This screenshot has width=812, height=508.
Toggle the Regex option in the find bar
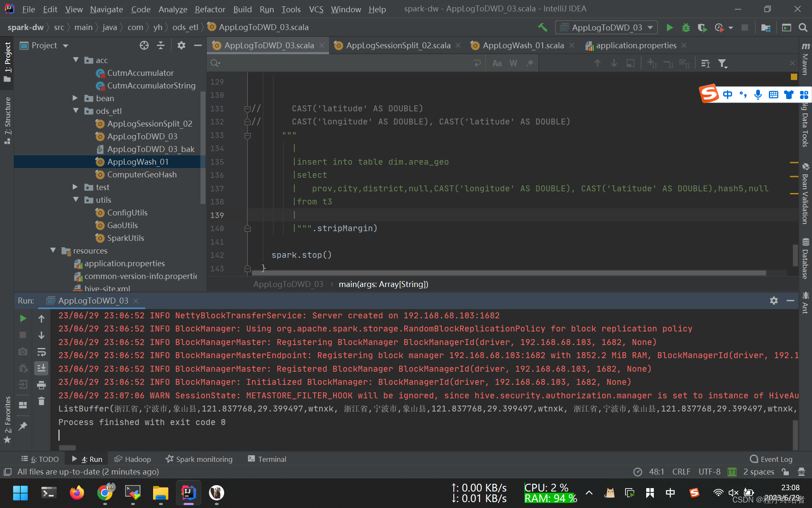pos(529,63)
